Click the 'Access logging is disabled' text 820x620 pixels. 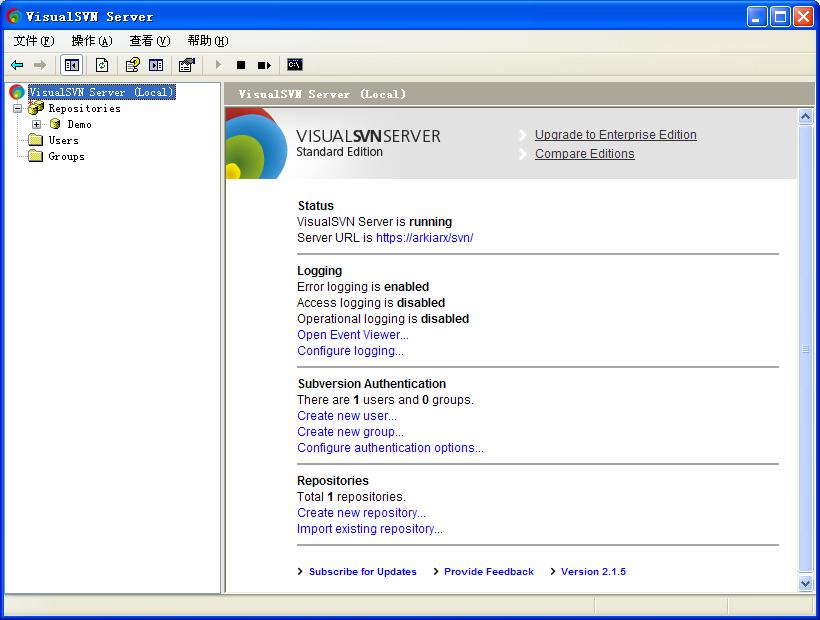pyautogui.click(x=371, y=303)
